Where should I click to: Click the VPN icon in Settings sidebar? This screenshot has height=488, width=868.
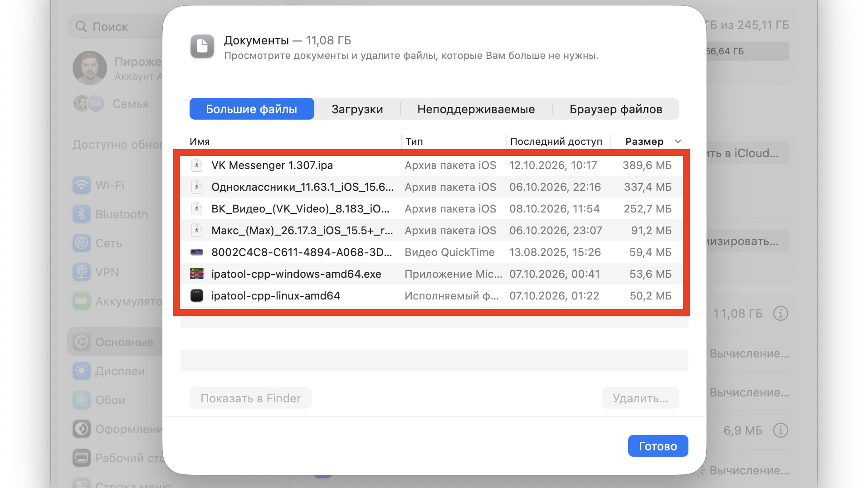(x=82, y=272)
